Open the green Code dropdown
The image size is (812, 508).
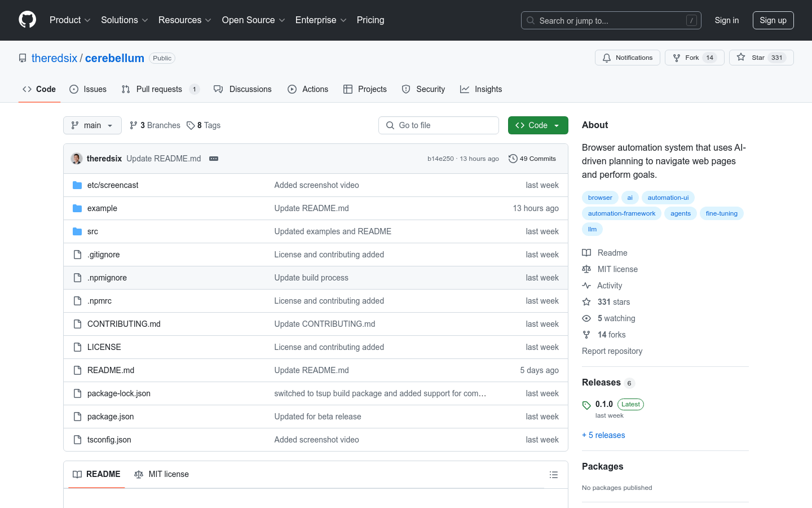538,125
